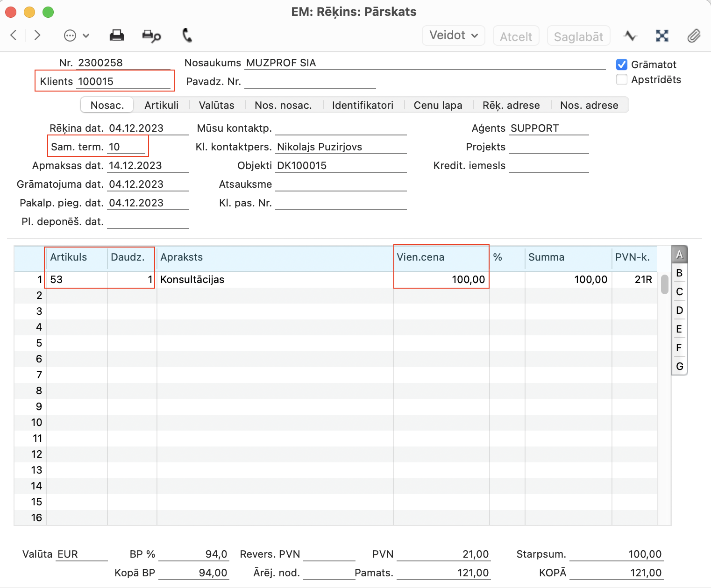Click the expand arrows icon

(x=662, y=35)
